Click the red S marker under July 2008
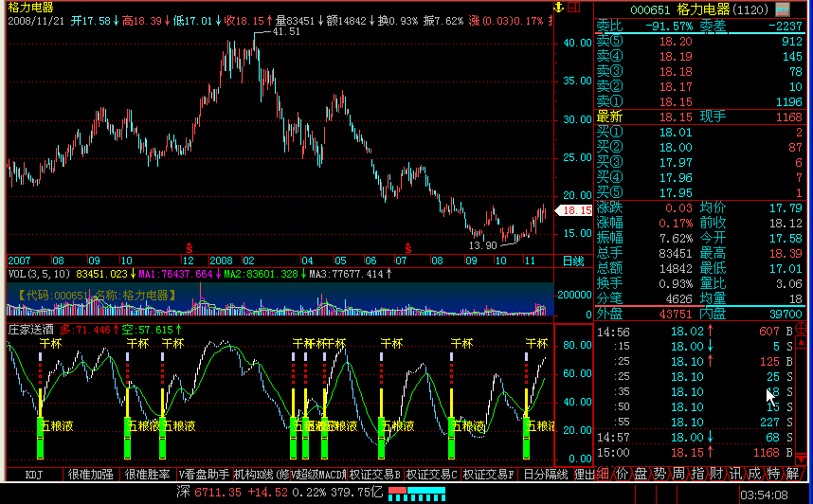The width and height of the screenshot is (813, 504). click(408, 248)
